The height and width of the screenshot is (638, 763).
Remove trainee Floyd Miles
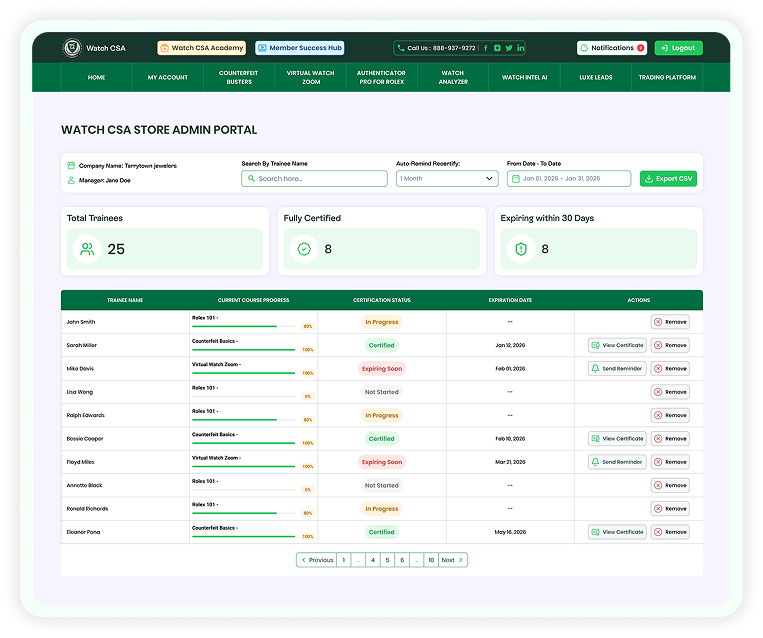(671, 462)
